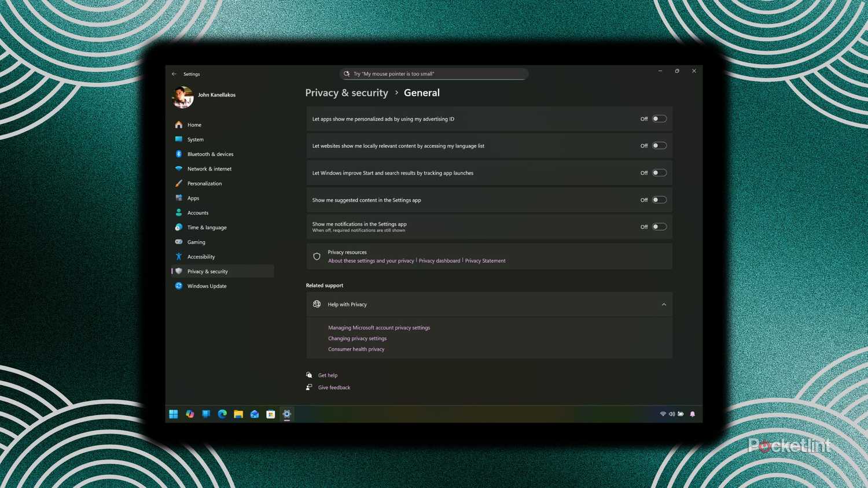
Task: Open Microsoft Edge from the taskbar
Action: pos(222,414)
